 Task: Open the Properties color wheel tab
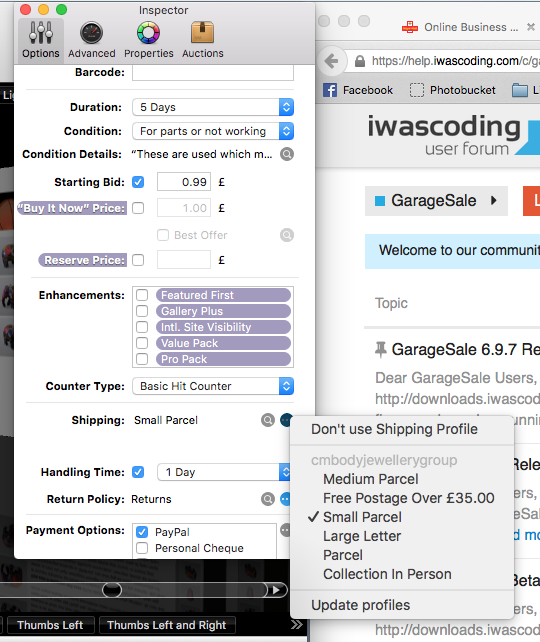pos(149,40)
